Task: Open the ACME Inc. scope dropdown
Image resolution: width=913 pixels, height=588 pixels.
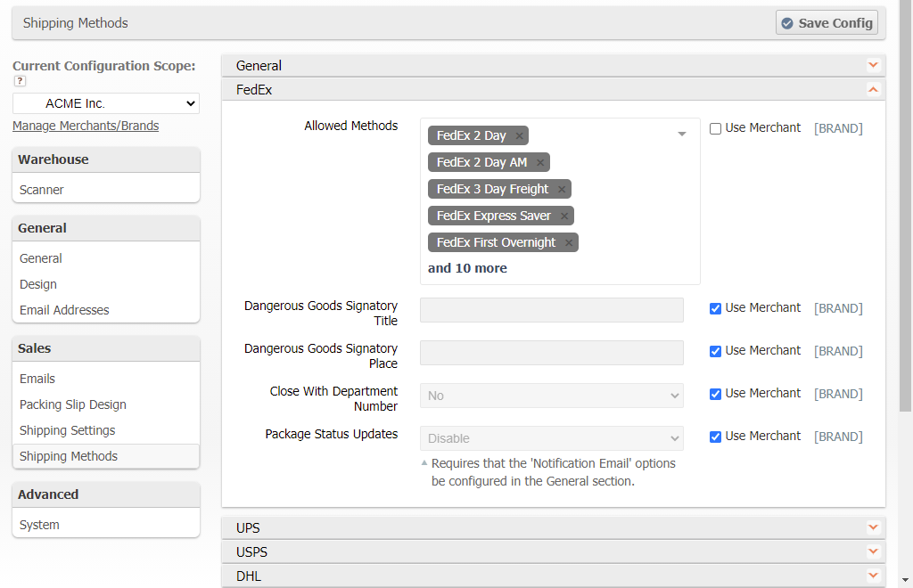Action: (x=106, y=103)
